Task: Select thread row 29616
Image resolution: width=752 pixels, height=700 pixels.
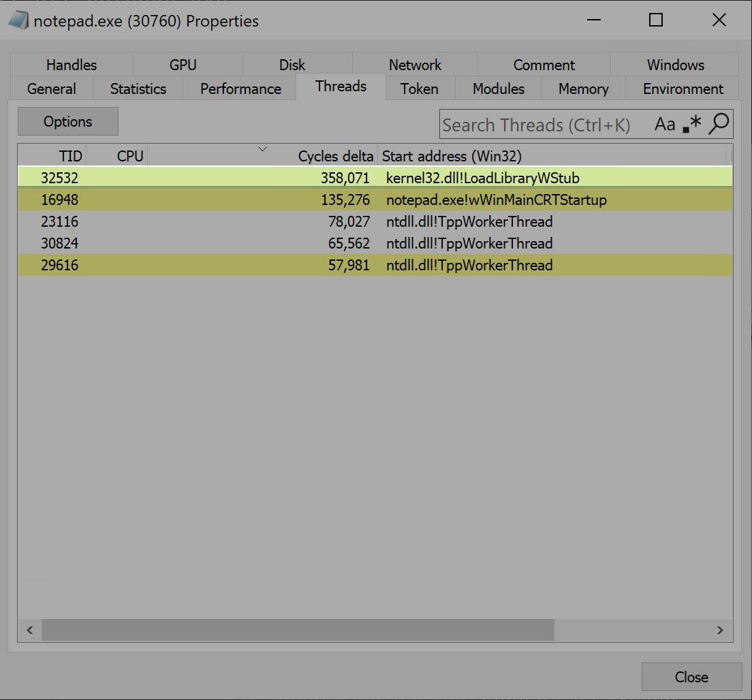Action: [375, 265]
